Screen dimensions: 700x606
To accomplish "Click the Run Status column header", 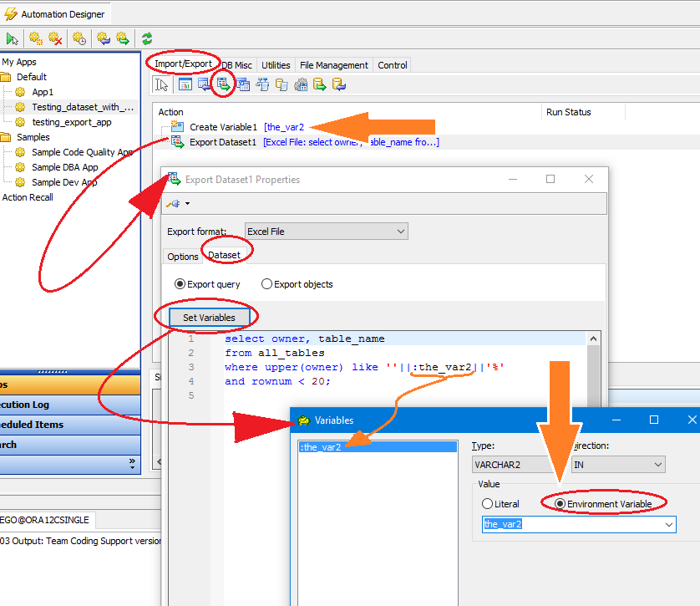I will pyautogui.click(x=568, y=112).
